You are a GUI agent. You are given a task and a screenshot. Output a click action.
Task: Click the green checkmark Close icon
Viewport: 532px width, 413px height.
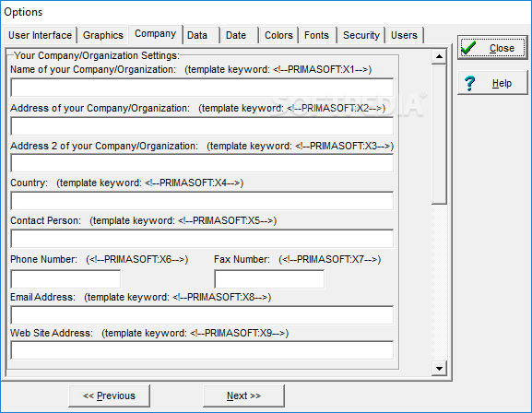click(469, 48)
